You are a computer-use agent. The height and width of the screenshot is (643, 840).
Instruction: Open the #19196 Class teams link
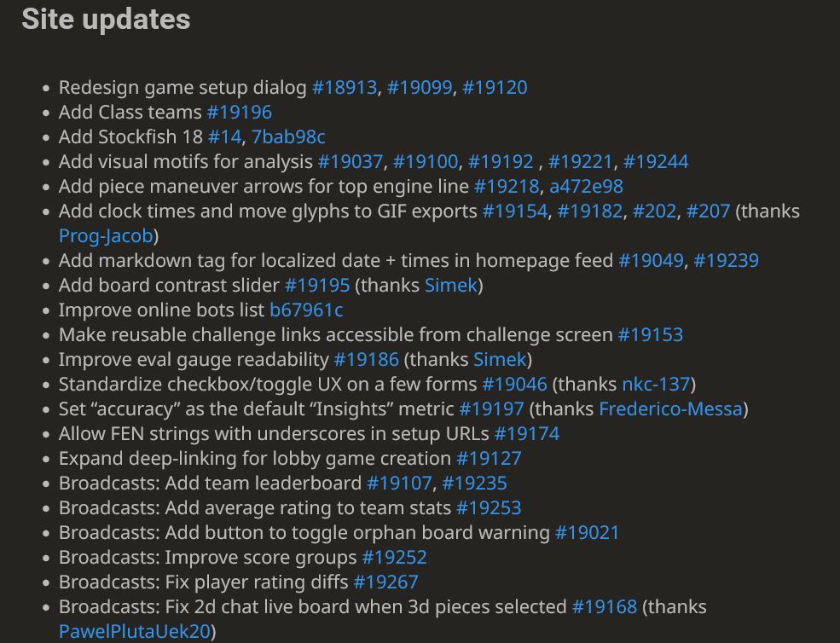[239, 112]
